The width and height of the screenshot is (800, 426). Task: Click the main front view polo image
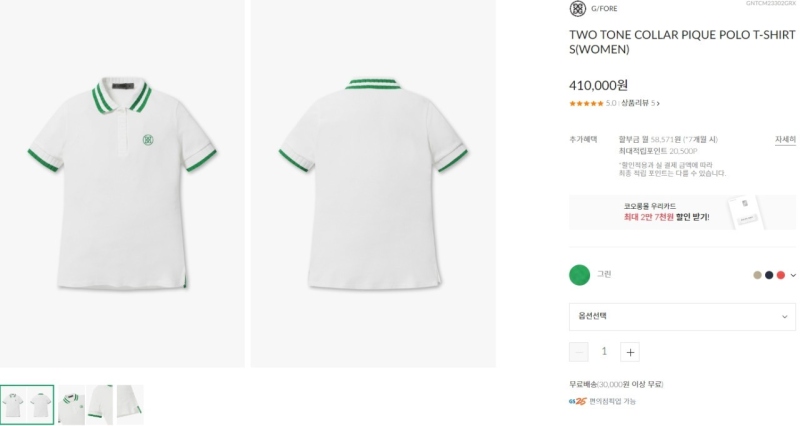[x=122, y=183]
